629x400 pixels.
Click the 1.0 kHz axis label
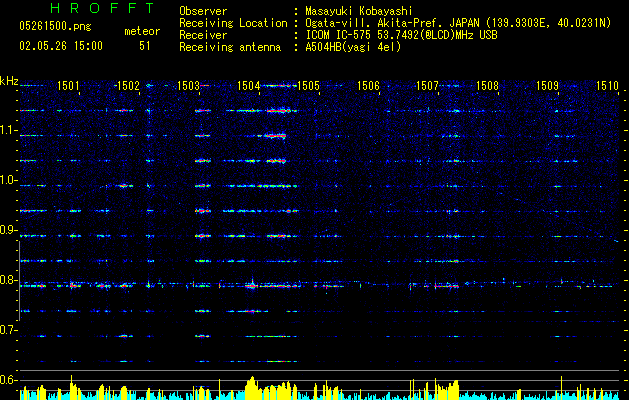click(9, 180)
